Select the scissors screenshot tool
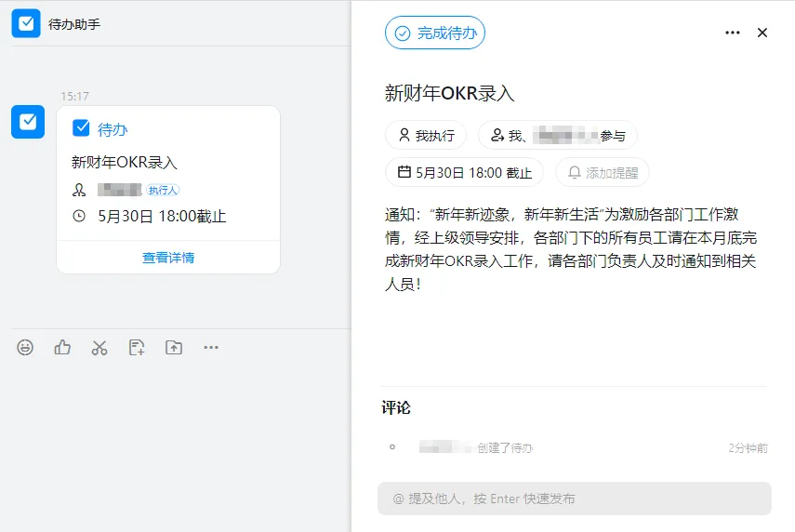 click(99, 348)
